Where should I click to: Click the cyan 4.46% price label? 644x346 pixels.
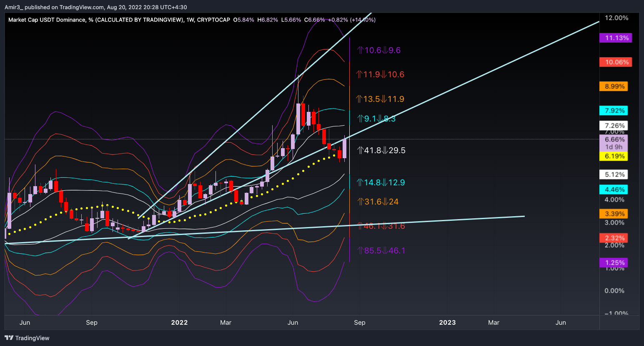(x=614, y=189)
